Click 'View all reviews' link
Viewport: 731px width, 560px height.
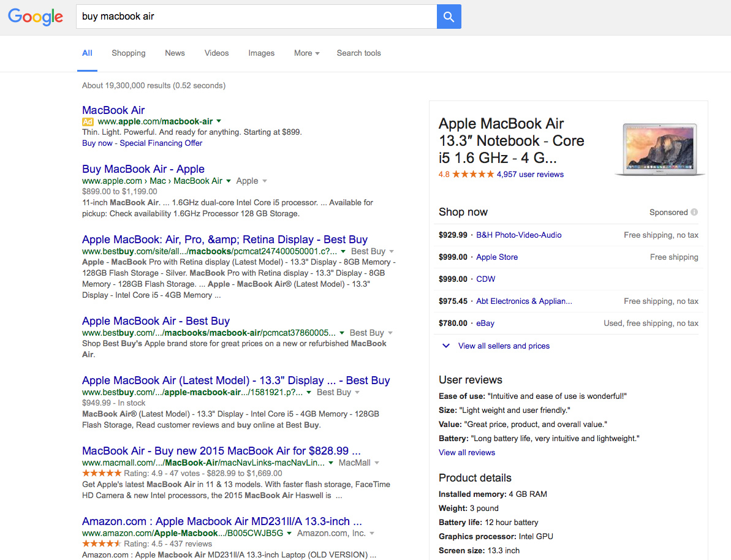[x=467, y=452]
